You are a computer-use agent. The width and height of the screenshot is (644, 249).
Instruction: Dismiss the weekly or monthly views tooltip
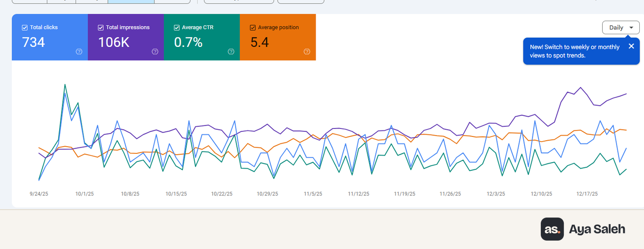click(631, 46)
